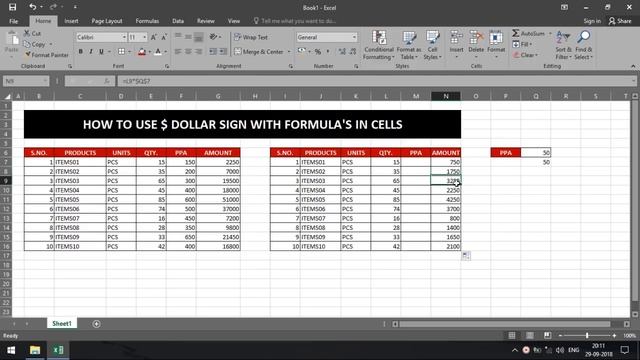640x360 pixels.
Task: Click Tell me what you want search
Action: (295, 21)
